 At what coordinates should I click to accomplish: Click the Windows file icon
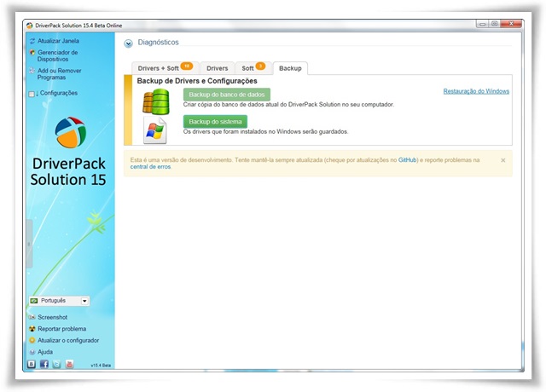[155, 130]
